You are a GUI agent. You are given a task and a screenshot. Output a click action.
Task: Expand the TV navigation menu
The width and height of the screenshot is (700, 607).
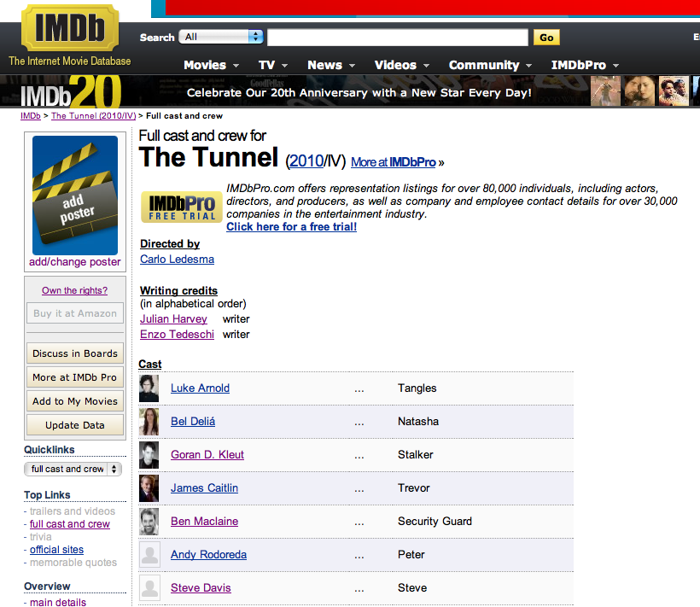coord(273,65)
